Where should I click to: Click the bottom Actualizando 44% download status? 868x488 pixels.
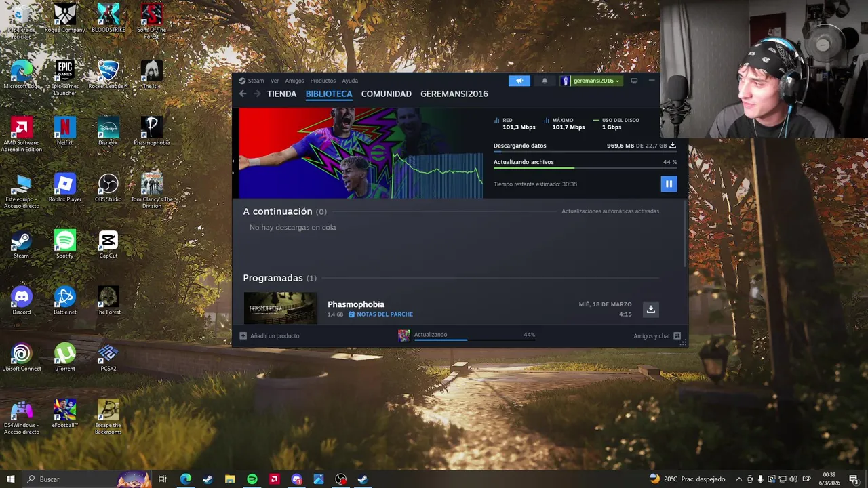pos(467,335)
